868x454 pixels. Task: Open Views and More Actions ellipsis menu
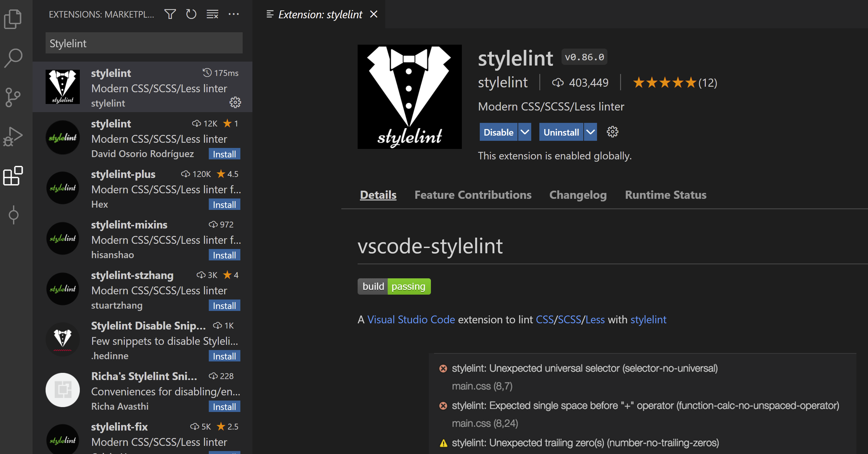[234, 14]
